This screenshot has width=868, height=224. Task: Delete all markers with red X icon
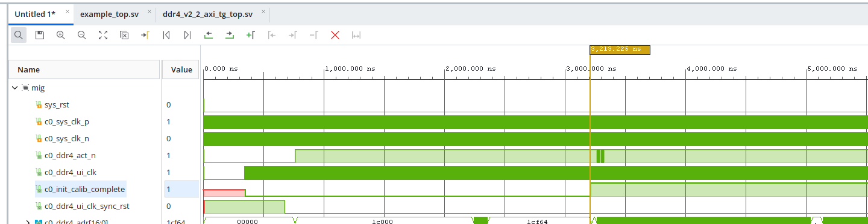point(335,35)
